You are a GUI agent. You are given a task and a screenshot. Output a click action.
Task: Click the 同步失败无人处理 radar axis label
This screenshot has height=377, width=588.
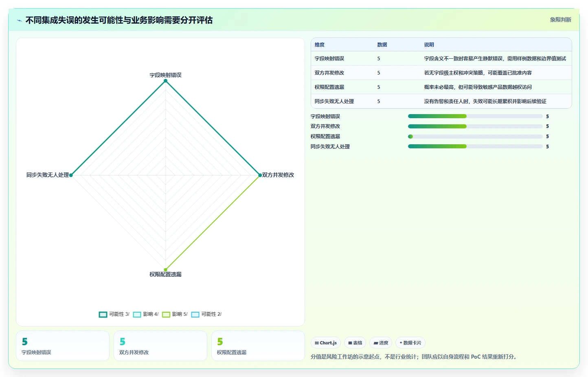[48, 175]
